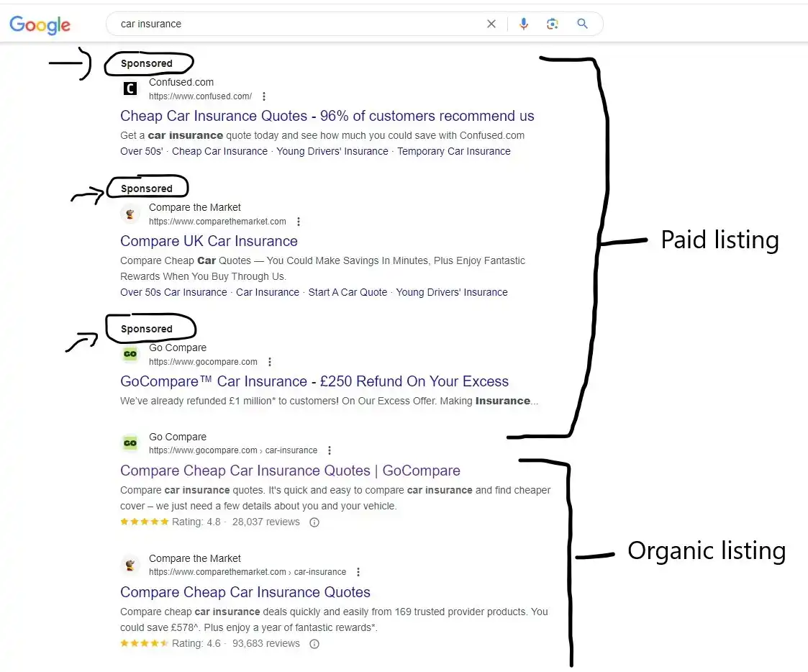
Task: Open Young Drivers' Insurance sitelink under Compare the Market
Action: 452,292
